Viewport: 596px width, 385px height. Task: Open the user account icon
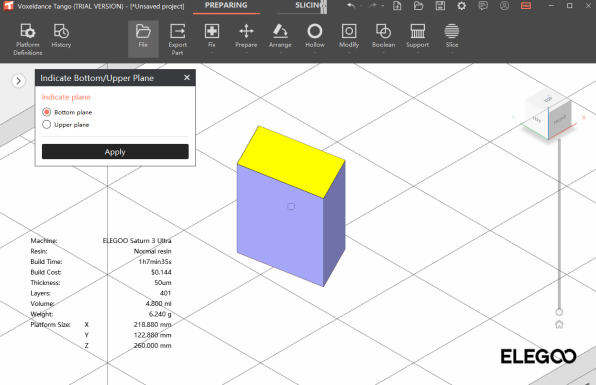[504, 6]
